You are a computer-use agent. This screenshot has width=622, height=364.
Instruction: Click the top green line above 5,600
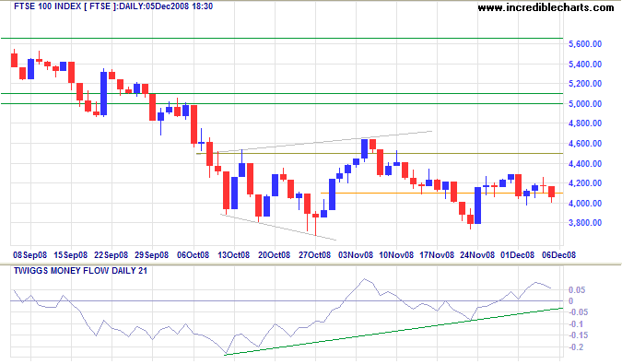pyautogui.click(x=282, y=39)
